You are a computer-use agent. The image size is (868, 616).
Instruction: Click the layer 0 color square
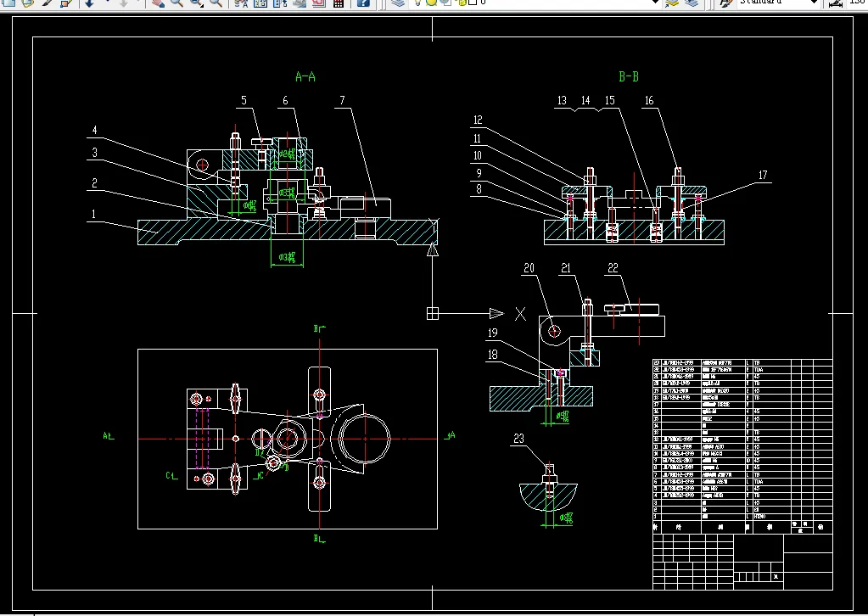(x=473, y=3)
